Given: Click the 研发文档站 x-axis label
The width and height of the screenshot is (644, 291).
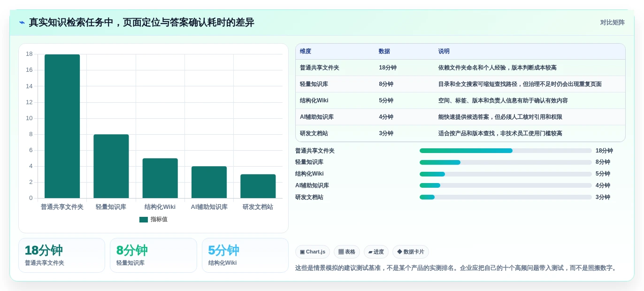Looking at the screenshot, I should click(258, 207).
